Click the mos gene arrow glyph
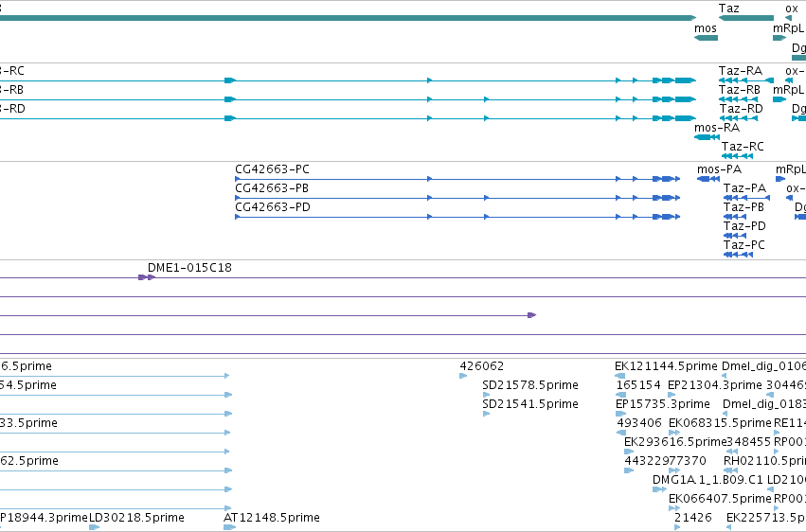 [706, 38]
